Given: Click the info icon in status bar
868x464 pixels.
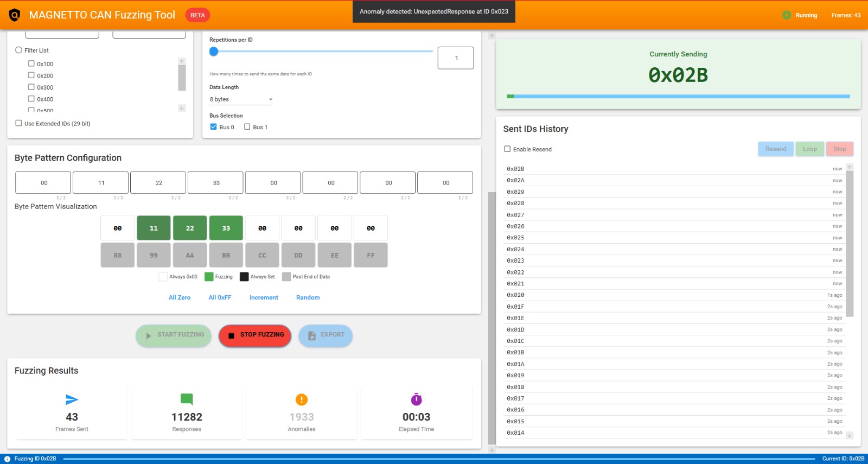Looking at the screenshot, I should click(x=7, y=459).
